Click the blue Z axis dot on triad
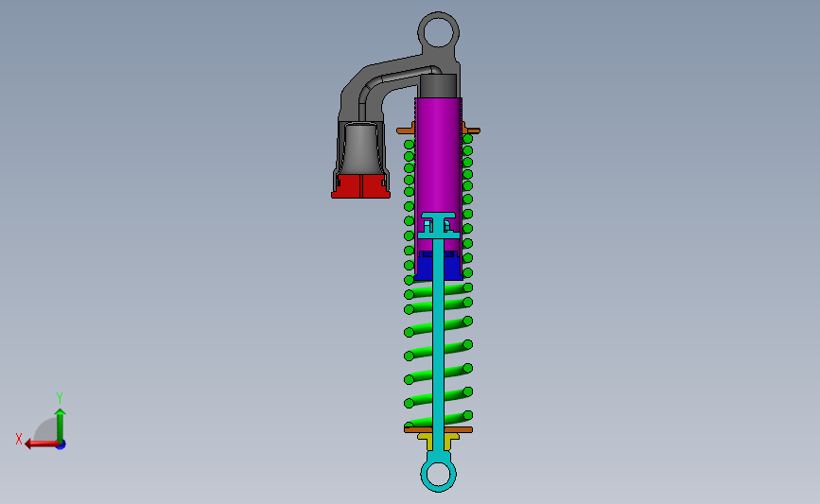Image resolution: width=820 pixels, height=504 pixels. pos(61,445)
